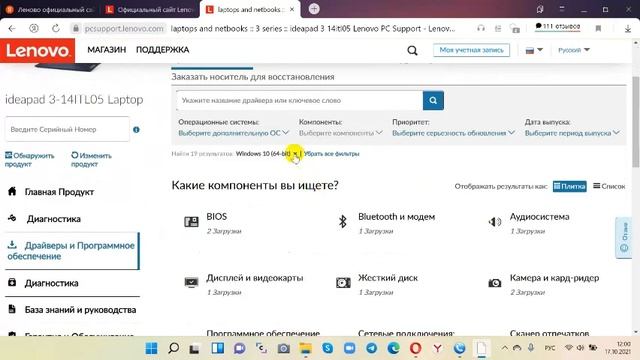The height and width of the screenshot is (360, 640).
Task: Open taskbar search magnifier
Action: [173, 348]
